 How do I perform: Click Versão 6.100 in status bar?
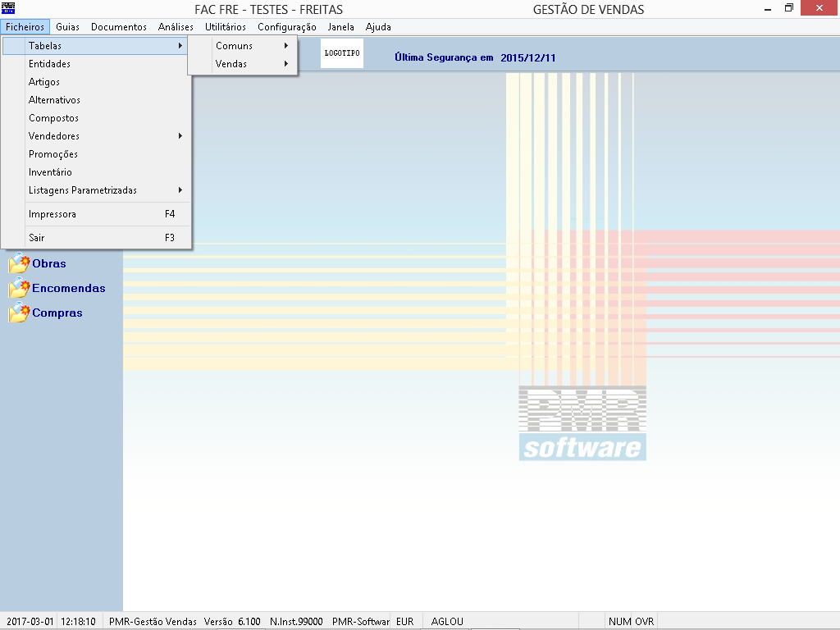point(232,622)
